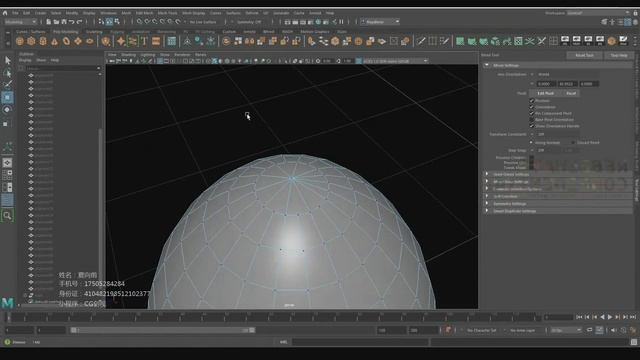Switch to the Poly Modeling shelf tab
The width and height of the screenshot is (640, 360).
pyautogui.click(x=65, y=31)
